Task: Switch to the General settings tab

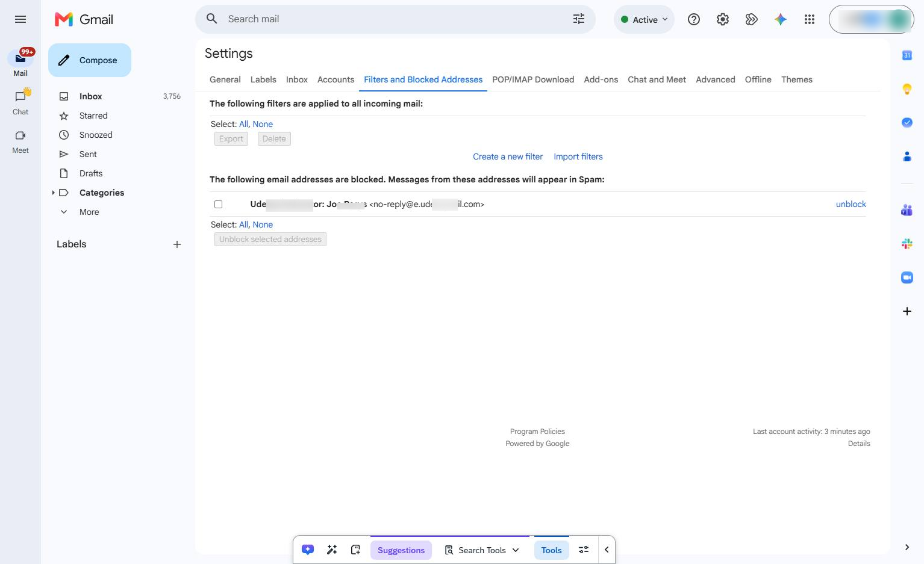Action: (x=225, y=79)
